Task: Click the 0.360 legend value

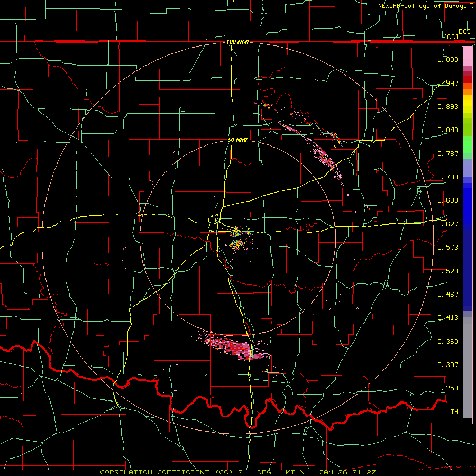Action: tap(448, 342)
